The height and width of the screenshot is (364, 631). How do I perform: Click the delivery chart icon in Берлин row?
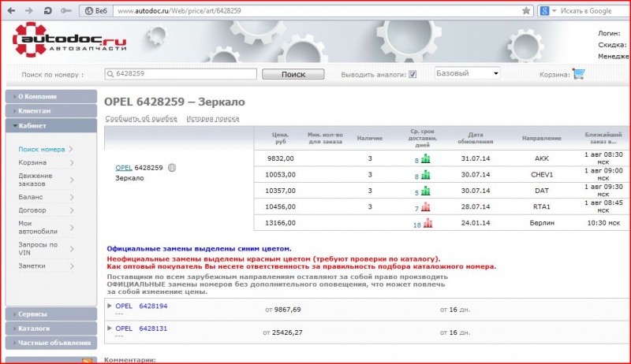point(428,224)
